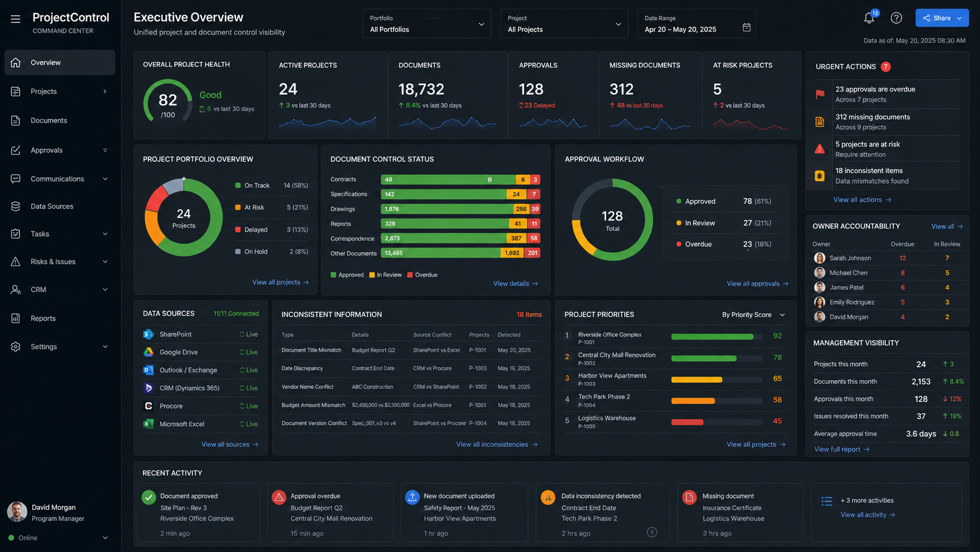Select Communications in the sidebar

(x=59, y=179)
